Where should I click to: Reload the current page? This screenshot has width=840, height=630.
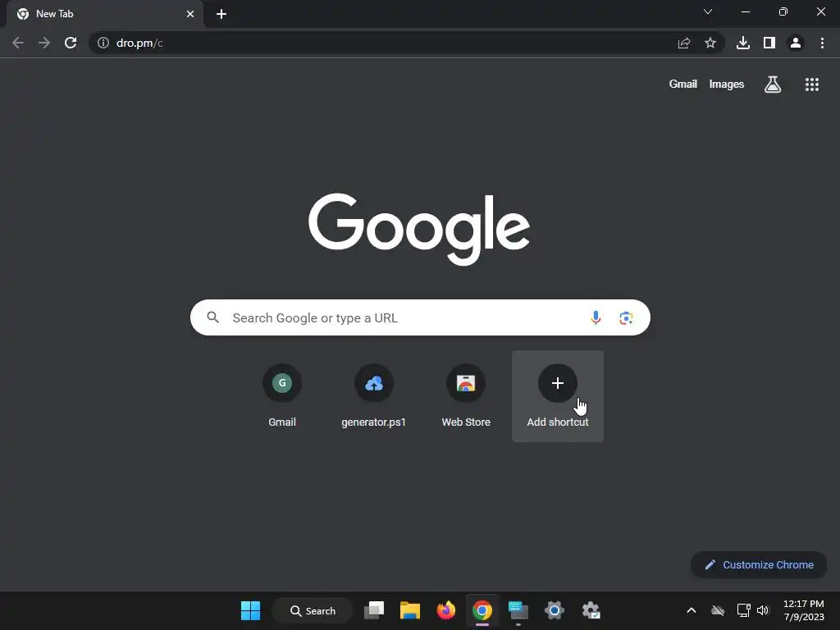tap(71, 43)
